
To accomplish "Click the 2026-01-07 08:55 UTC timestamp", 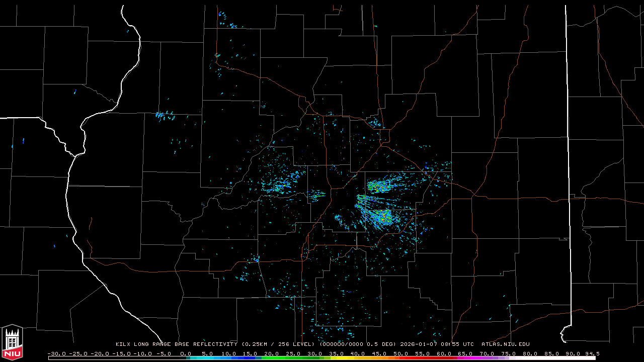I will coord(437,344).
